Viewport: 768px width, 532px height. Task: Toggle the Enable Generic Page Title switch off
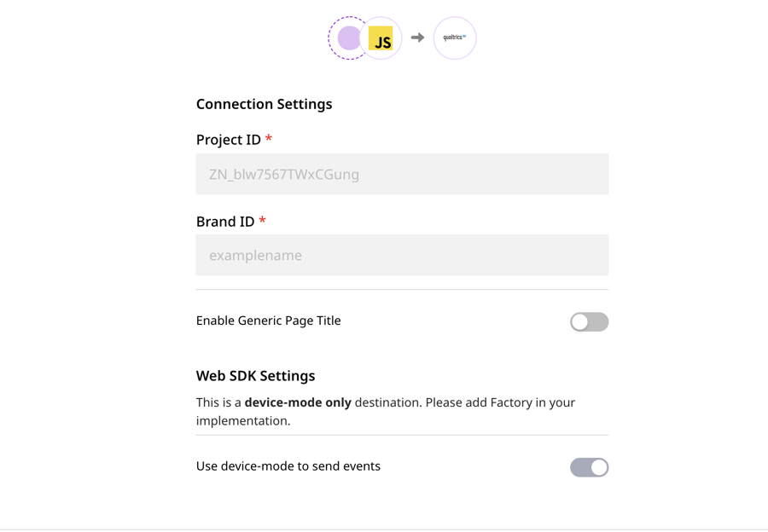[589, 321]
